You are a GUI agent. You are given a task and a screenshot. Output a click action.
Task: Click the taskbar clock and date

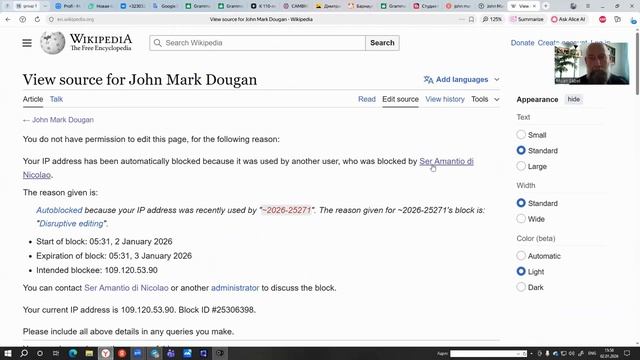click(609, 353)
